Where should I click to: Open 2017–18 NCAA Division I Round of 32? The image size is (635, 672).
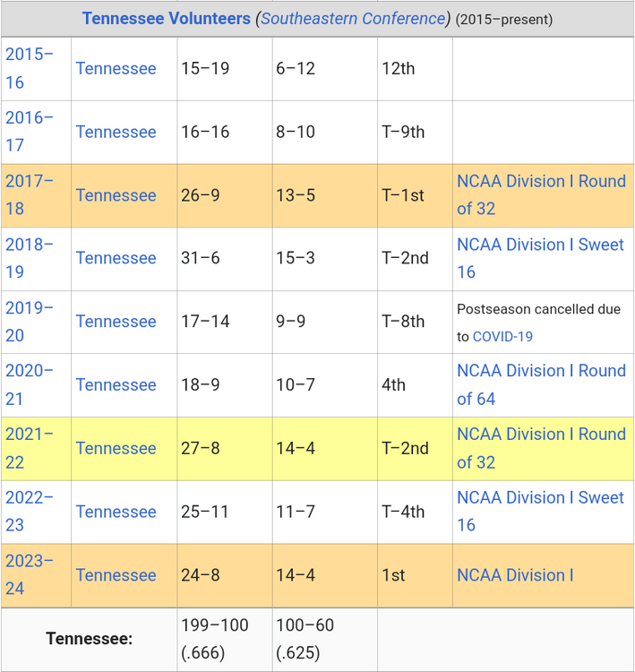coord(540,194)
